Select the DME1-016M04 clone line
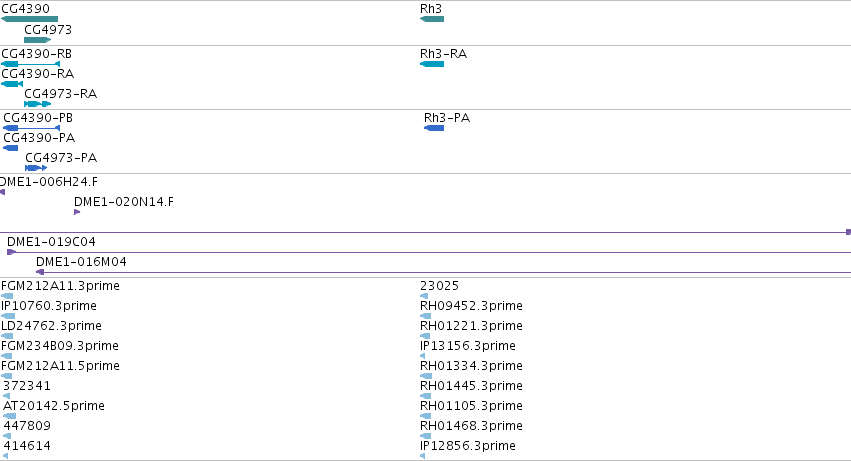 tap(443, 272)
